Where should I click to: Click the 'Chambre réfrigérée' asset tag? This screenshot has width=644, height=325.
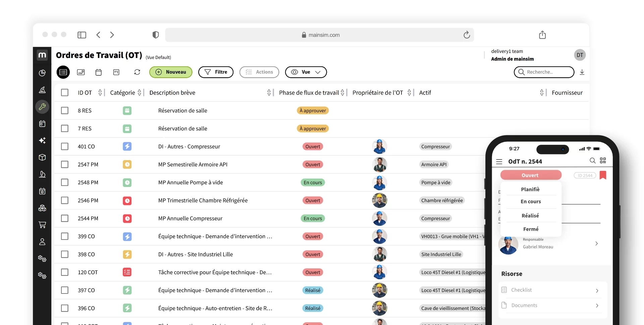pos(442,200)
